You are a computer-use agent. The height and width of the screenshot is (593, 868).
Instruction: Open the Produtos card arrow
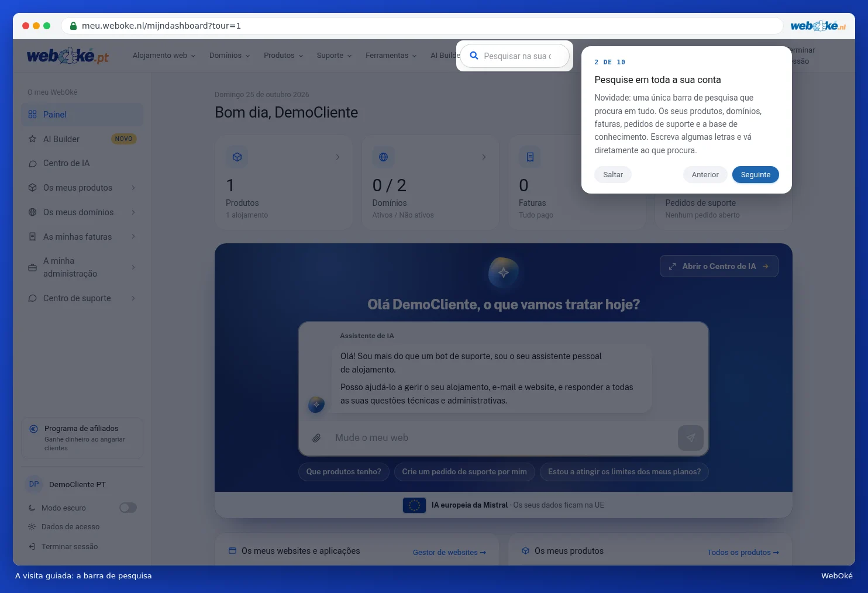[x=337, y=157]
